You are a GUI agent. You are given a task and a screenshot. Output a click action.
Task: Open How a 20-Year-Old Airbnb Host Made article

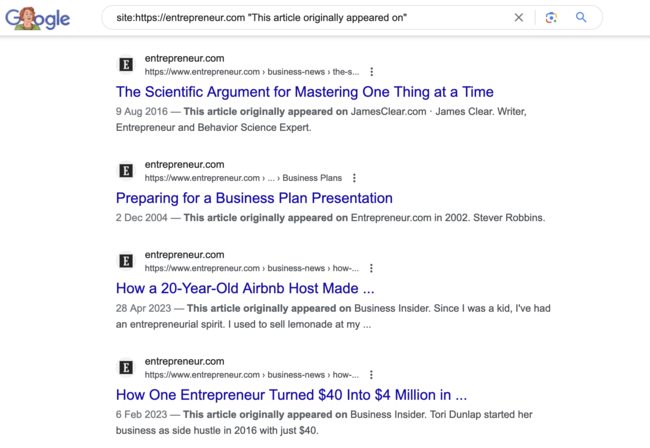point(245,288)
